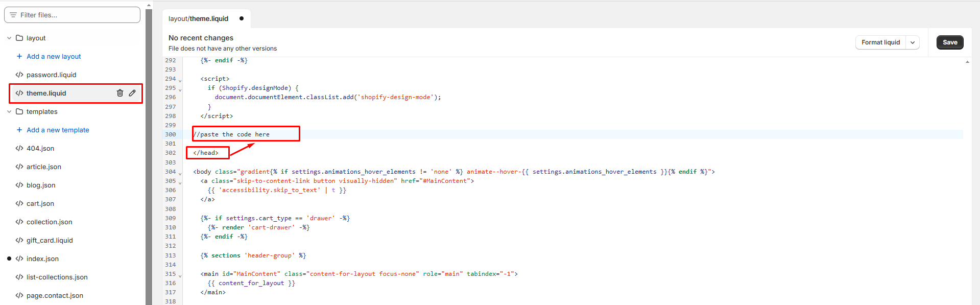Open the collection.json template
Viewport: 980px width, 305px height.
pos(50,222)
